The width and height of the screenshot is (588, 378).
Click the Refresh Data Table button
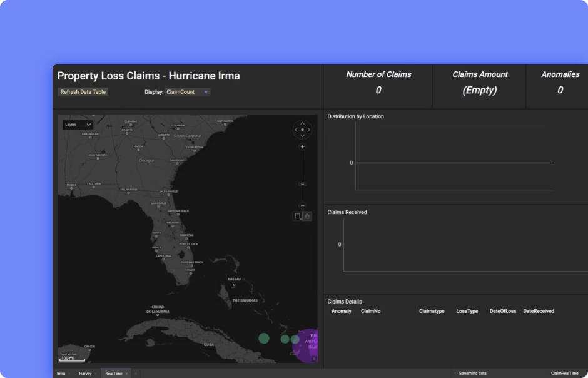[x=83, y=92]
